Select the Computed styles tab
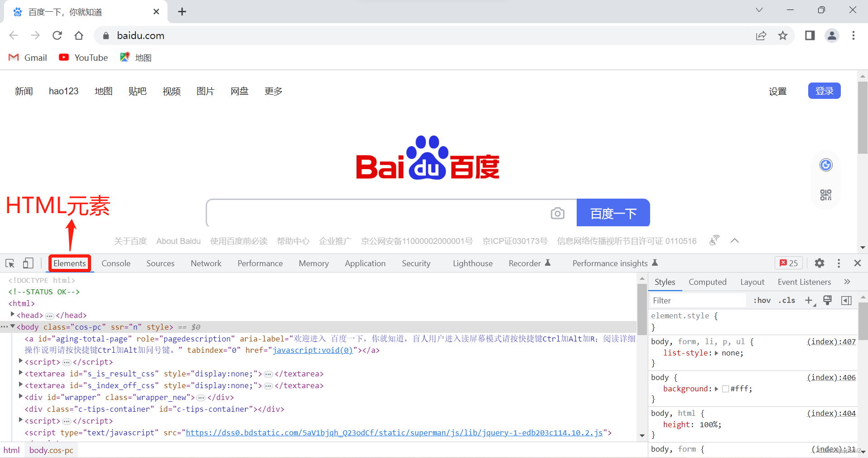Image resolution: width=868 pixels, height=458 pixels. coord(708,282)
